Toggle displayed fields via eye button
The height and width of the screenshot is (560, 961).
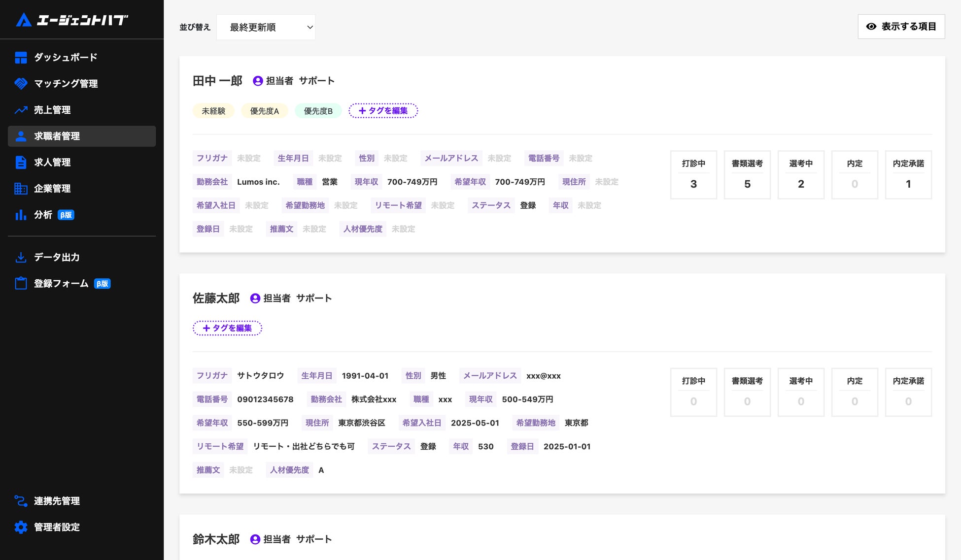pos(901,27)
